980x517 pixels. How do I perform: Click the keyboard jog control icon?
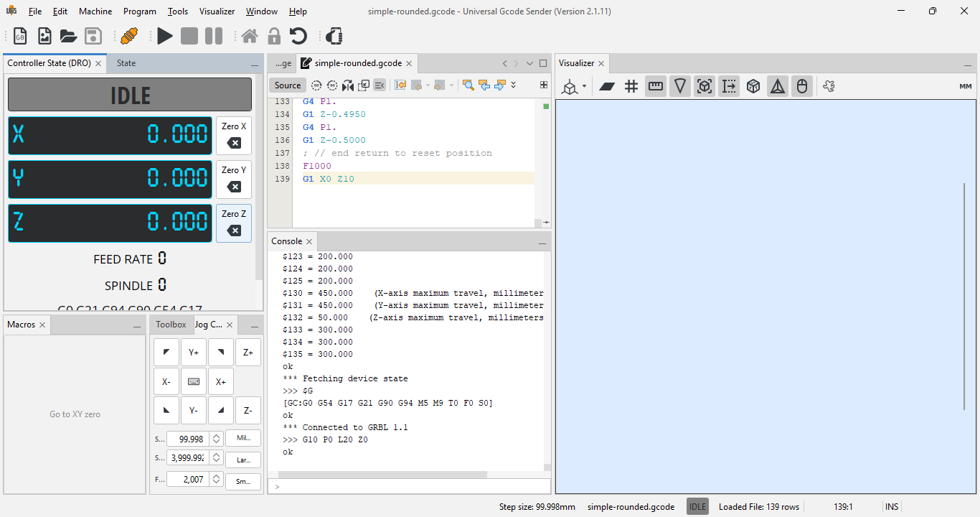pyautogui.click(x=194, y=382)
